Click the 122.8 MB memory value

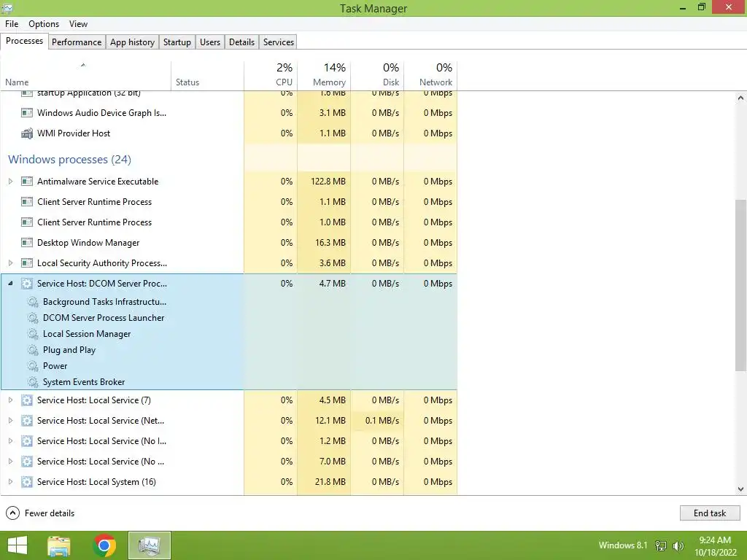(328, 182)
